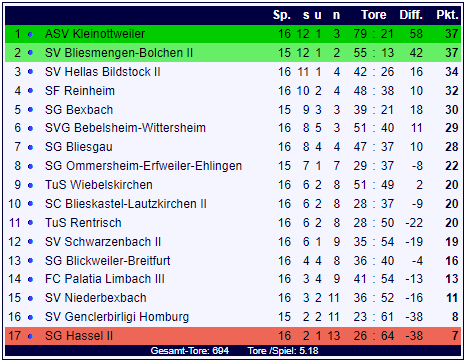Click the blue dot beside ASV Kleinottweiler
This screenshot has width=468, height=362.
(x=30, y=34)
